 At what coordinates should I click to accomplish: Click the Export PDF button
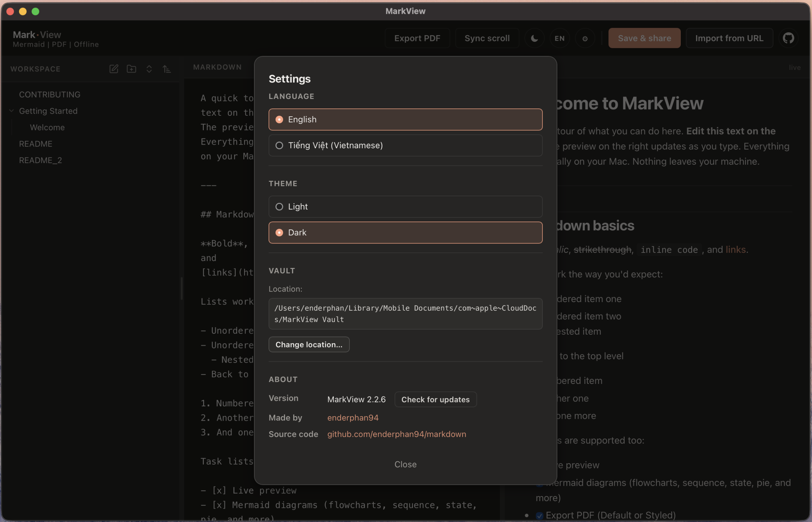pos(417,38)
